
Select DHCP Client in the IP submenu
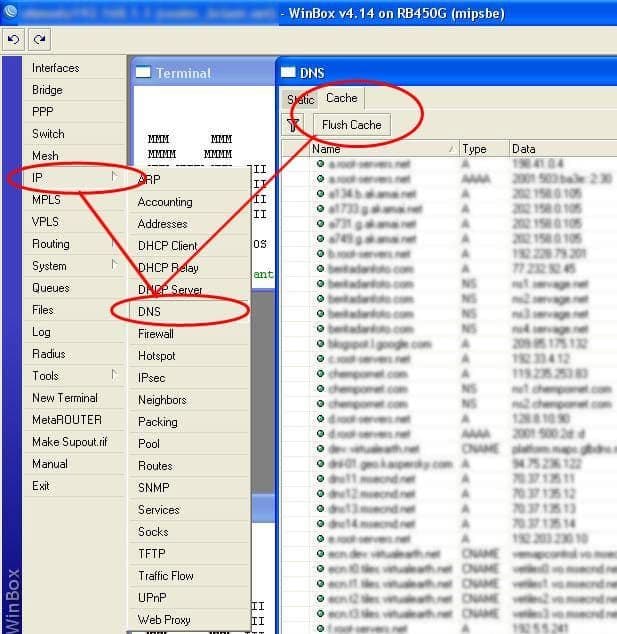point(189,246)
